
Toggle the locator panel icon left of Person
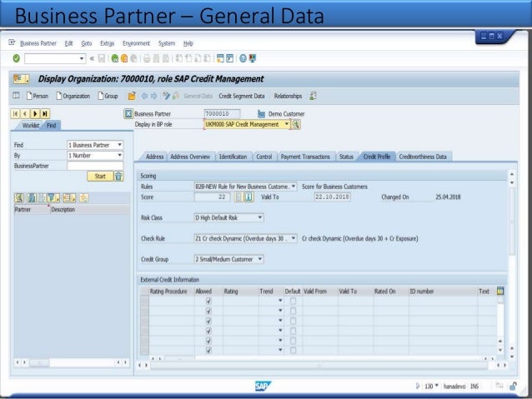[16, 96]
